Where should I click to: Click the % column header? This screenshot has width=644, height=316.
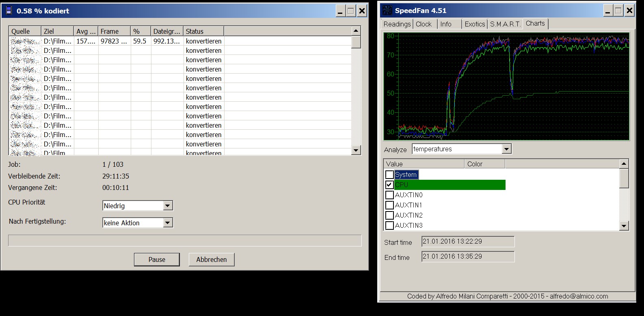(x=140, y=31)
